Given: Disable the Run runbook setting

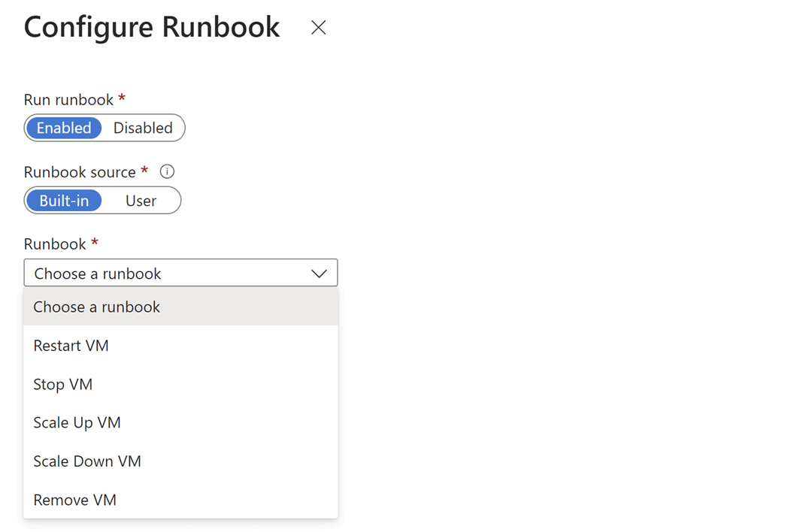Looking at the screenshot, I should [143, 128].
